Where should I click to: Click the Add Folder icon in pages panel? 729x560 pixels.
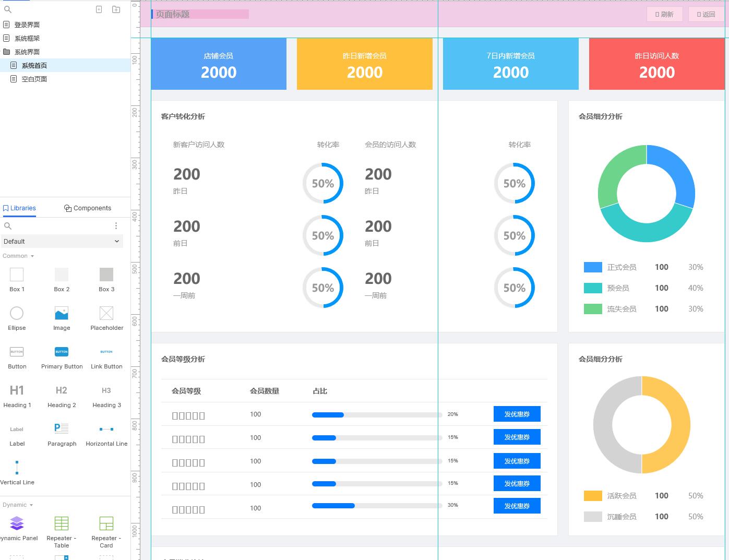[116, 9]
